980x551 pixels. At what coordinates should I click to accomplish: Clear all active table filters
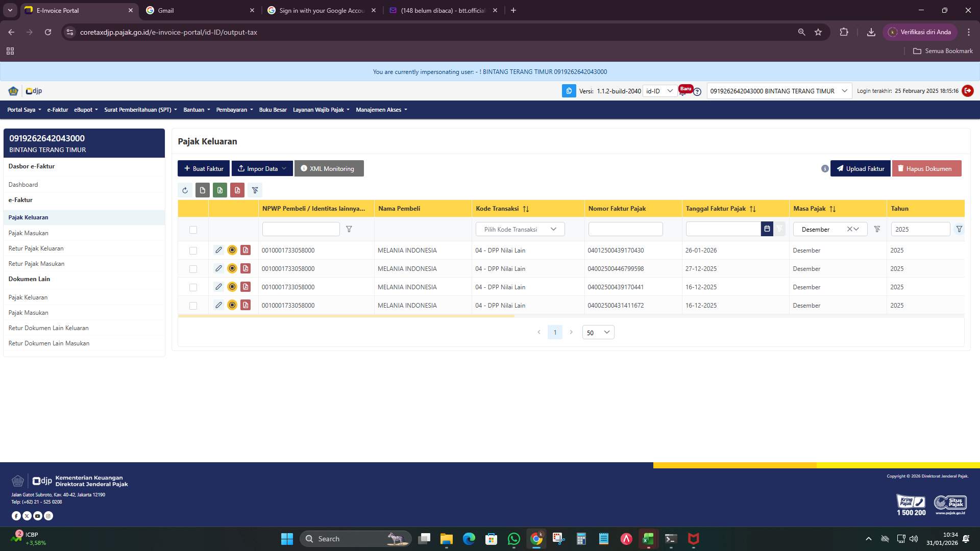click(x=255, y=190)
